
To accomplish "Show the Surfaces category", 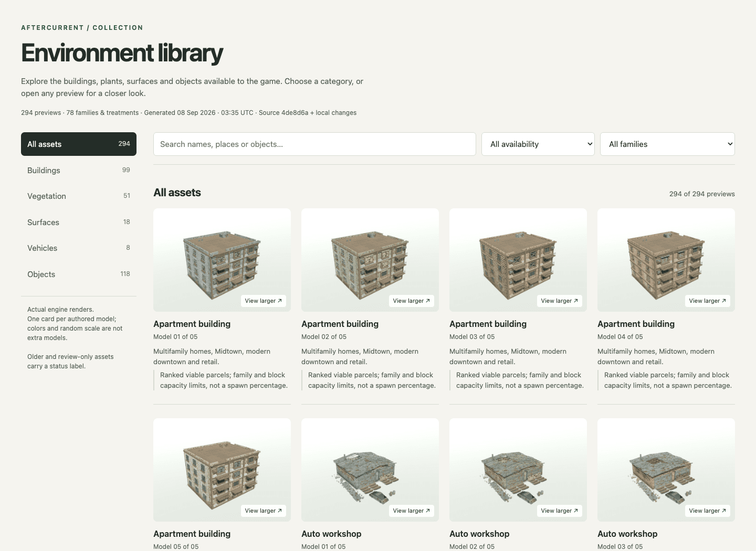I will [79, 222].
